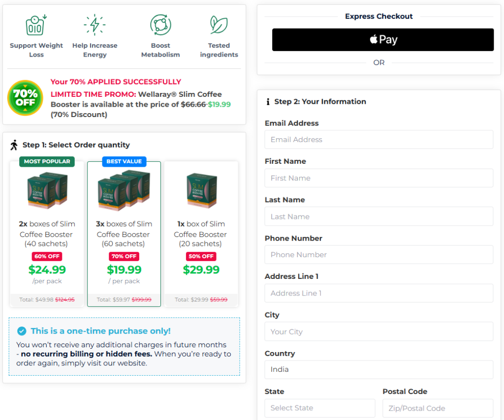504x420 pixels.
Task: Click the Total: $49.98 line
Action: coord(47,300)
